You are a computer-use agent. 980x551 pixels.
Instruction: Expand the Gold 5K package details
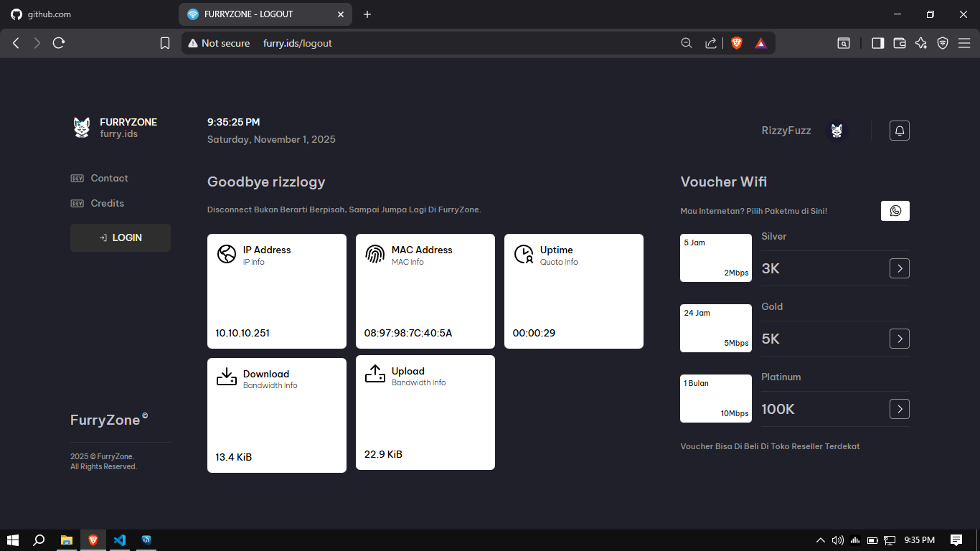tap(899, 339)
